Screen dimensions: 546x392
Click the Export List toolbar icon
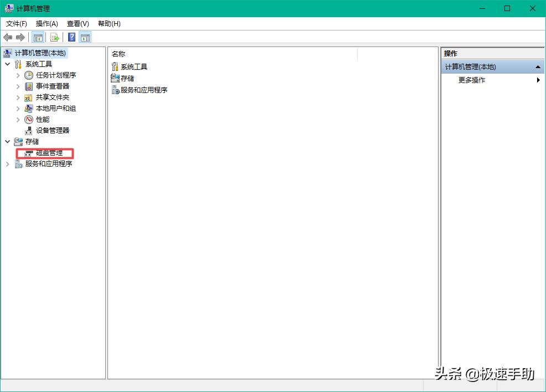click(x=54, y=37)
